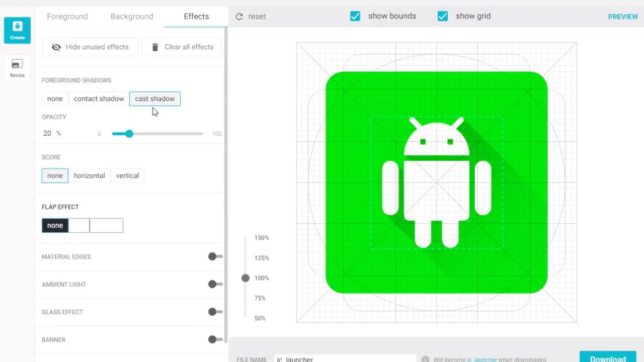Click the Download button
644x362 pixels.
pyautogui.click(x=608, y=357)
